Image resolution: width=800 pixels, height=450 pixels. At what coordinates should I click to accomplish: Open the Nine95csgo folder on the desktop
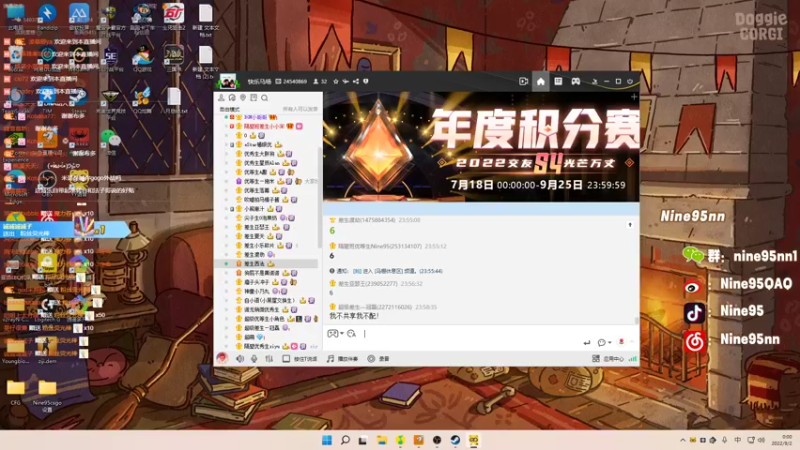47,395
